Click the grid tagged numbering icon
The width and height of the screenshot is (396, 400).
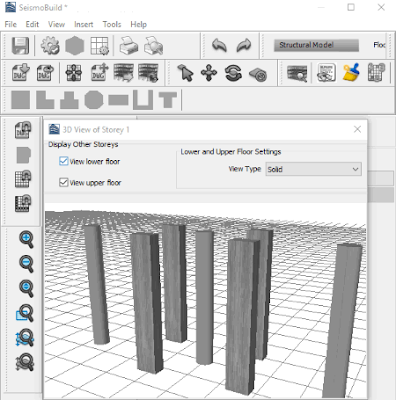(x=376, y=72)
